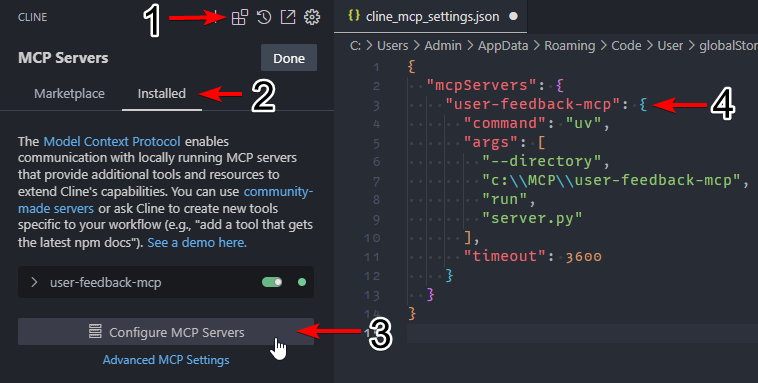Open Cline settings gear icon
The image size is (758, 383).
(x=312, y=17)
